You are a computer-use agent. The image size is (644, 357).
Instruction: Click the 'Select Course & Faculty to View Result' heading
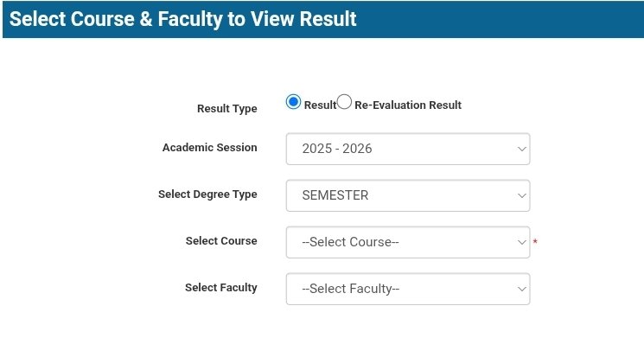[182, 19]
